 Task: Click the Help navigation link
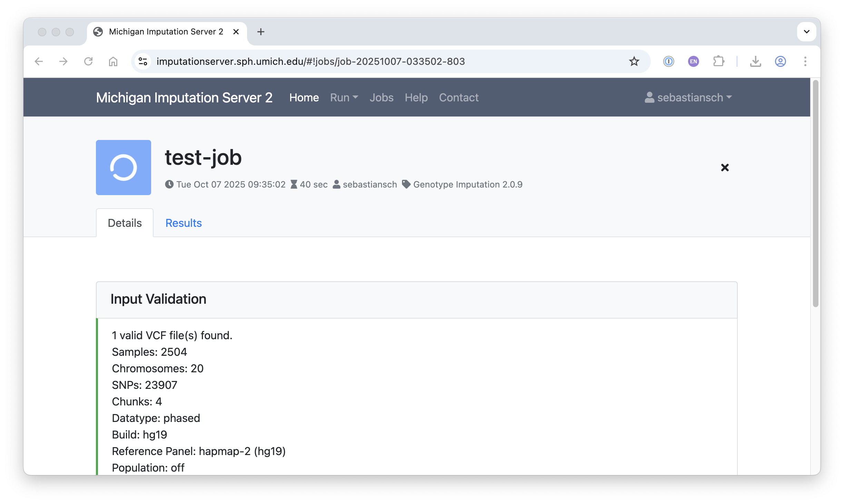pos(416,98)
